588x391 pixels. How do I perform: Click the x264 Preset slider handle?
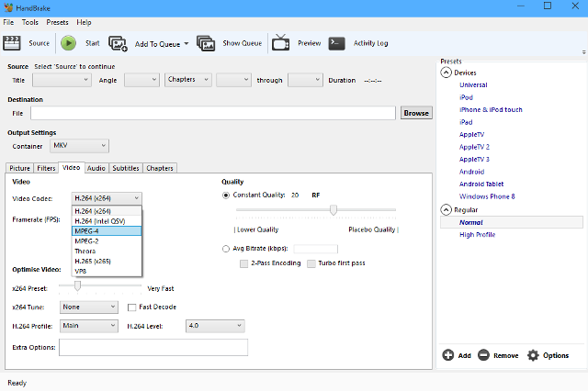pos(77,285)
